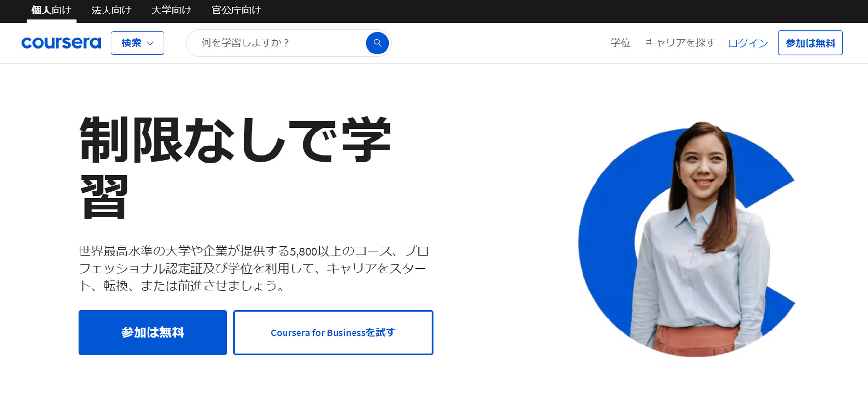Follow the キャリアを探す link

tap(680, 43)
